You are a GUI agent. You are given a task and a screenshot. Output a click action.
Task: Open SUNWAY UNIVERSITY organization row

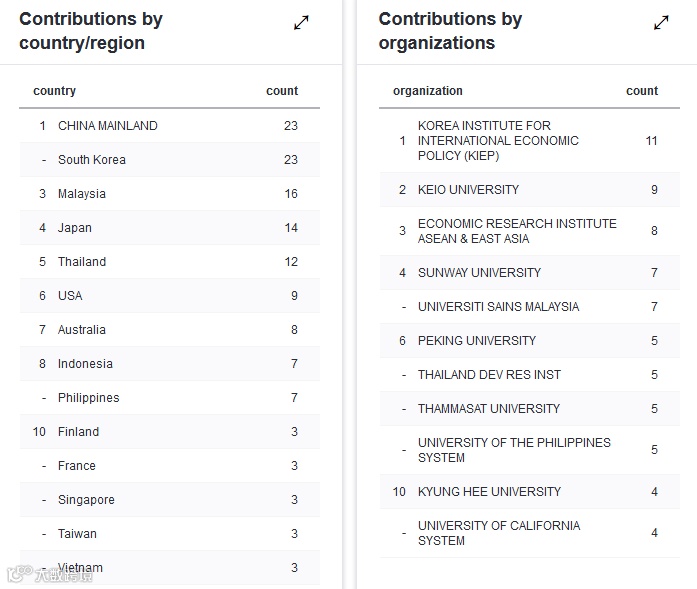coord(529,272)
